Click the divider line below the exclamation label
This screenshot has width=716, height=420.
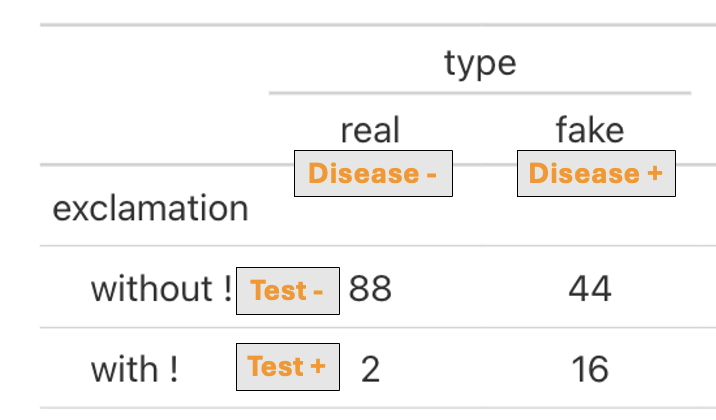378,246
